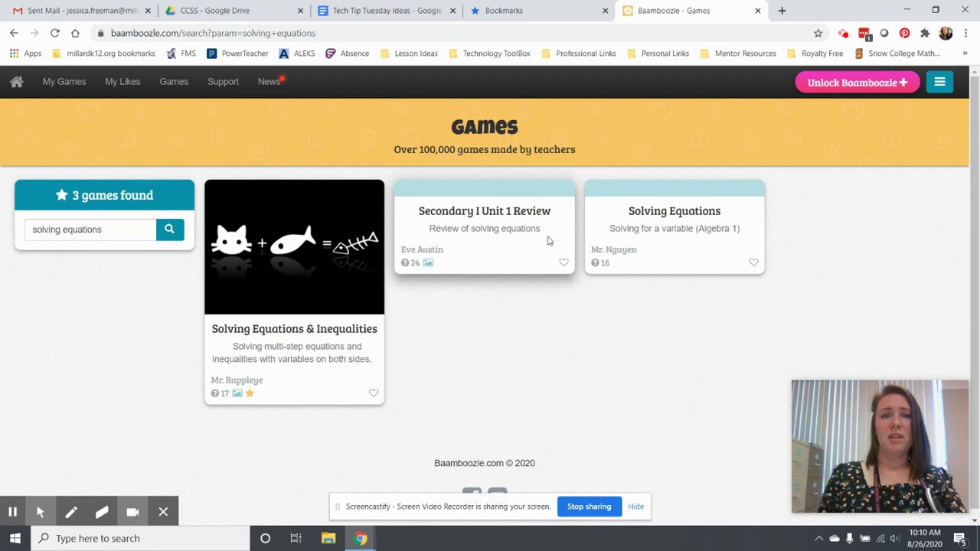The height and width of the screenshot is (551, 980).
Task: Select the Screencastify eraser tool
Action: 102,512
